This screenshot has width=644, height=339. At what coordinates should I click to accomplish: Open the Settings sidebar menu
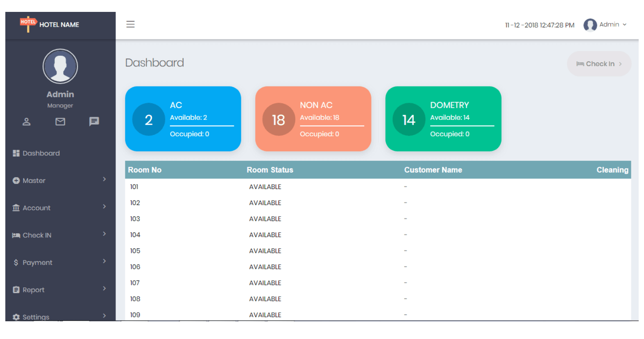coord(36,317)
